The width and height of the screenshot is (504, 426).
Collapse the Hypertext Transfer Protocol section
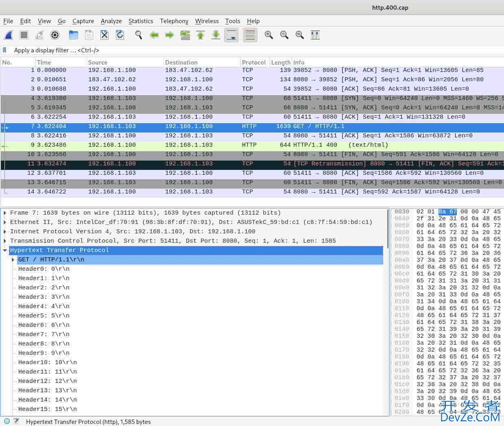pos(5,250)
